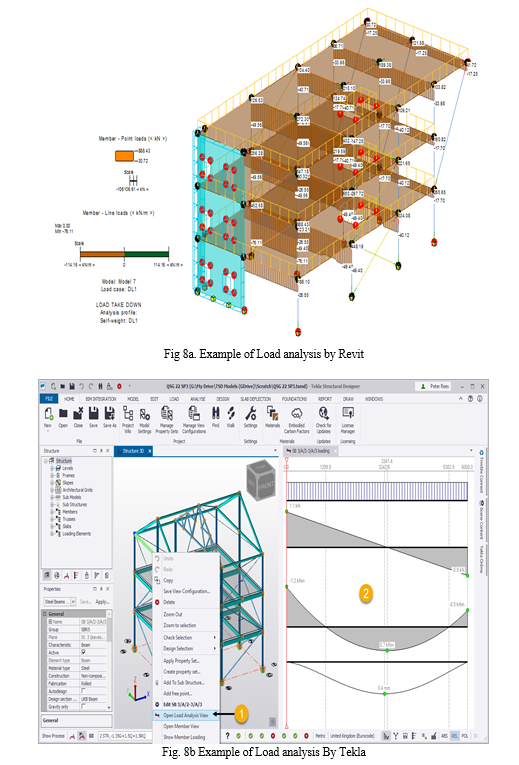Click the Embedded Carbon Factors icon
This screenshot has width=519, height=765.
coord(297,420)
